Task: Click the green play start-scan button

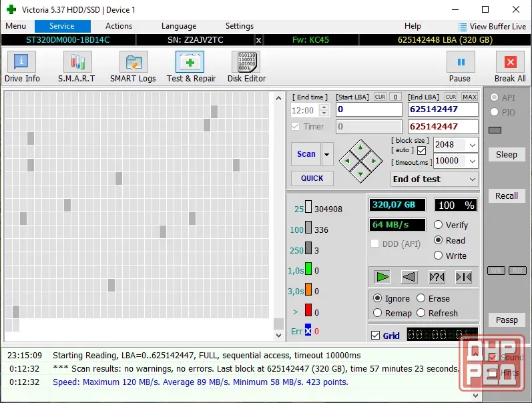Action: tap(382, 277)
